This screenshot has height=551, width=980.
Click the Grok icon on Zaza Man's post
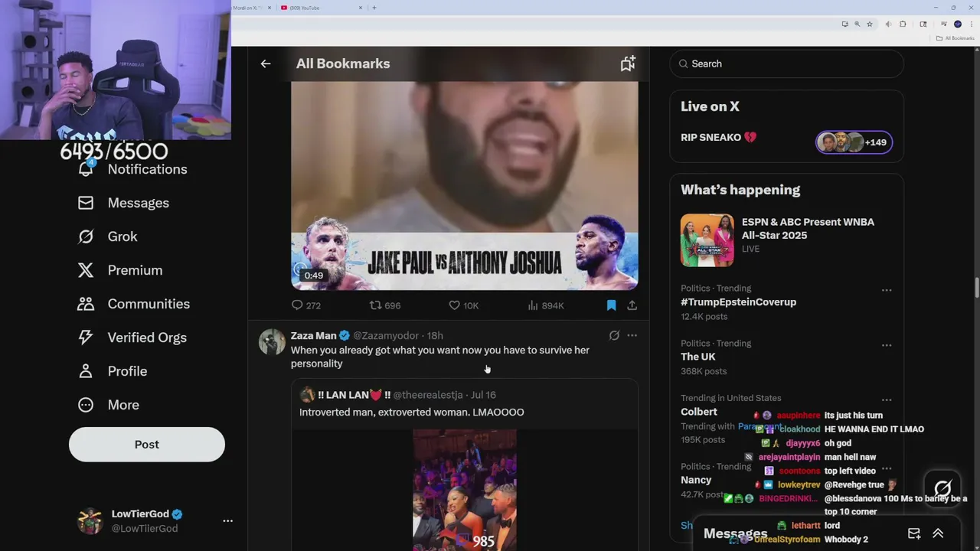(x=614, y=335)
